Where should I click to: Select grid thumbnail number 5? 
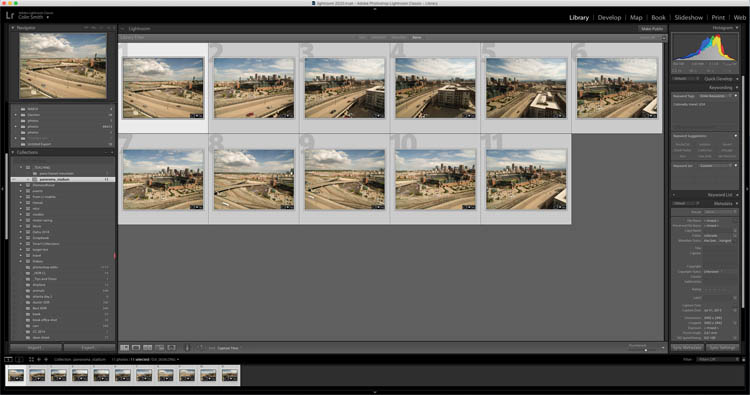tap(526, 88)
